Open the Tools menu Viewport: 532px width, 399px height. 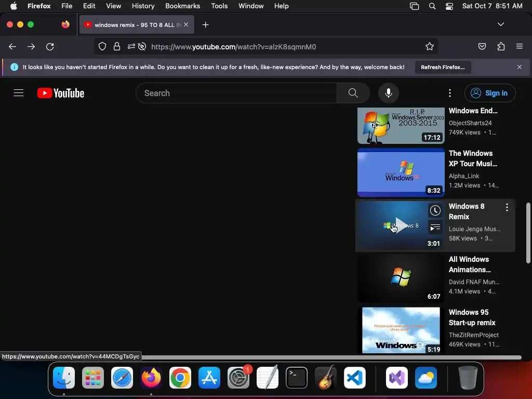(x=219, y=6)
